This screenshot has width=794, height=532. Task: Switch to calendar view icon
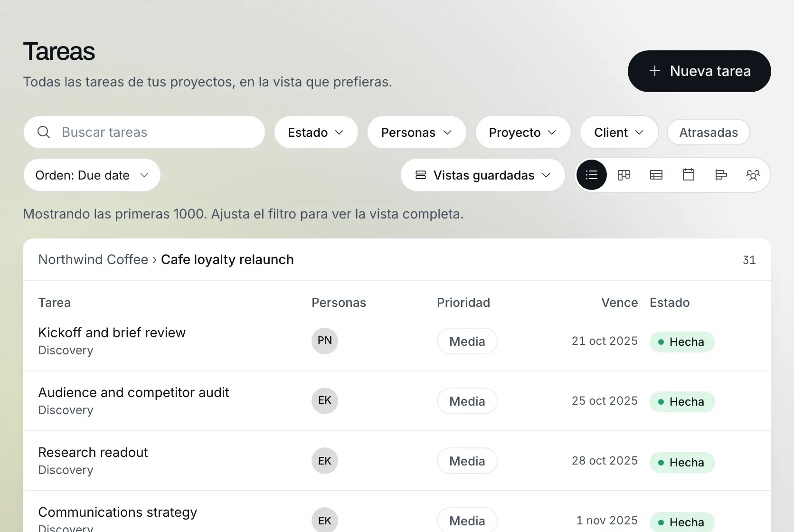pos(689,175)
